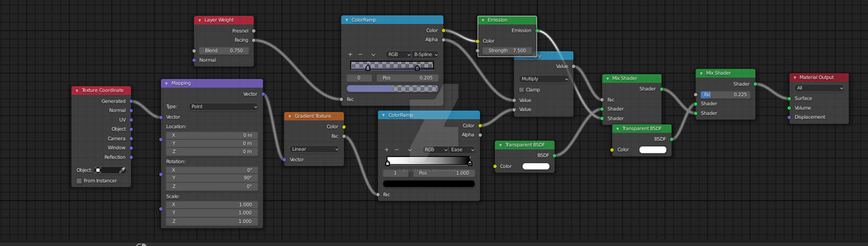Open the Linear gradient type dropdown
This screenshot has width=868, height=246.
[315, 149]
